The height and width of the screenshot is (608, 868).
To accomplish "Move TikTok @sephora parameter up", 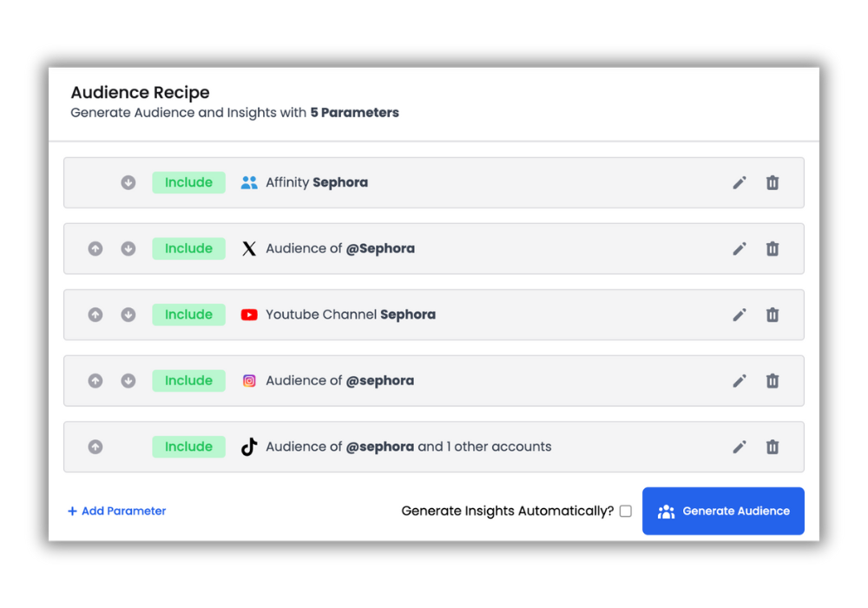I will (95, 446).
